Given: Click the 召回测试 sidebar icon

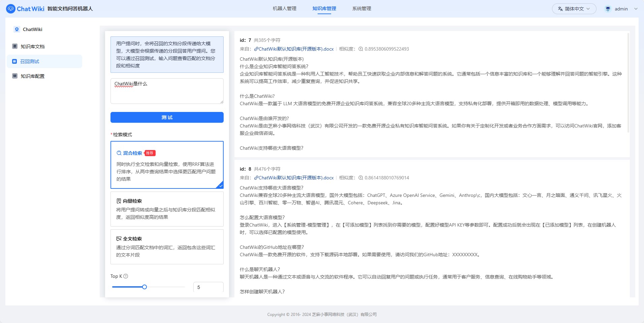Looking at the screenshot, I should 14,61.
